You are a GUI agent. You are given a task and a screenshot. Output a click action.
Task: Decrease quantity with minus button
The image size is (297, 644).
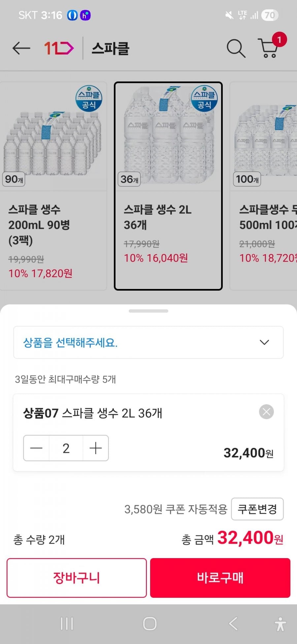[x=36, y=448]
